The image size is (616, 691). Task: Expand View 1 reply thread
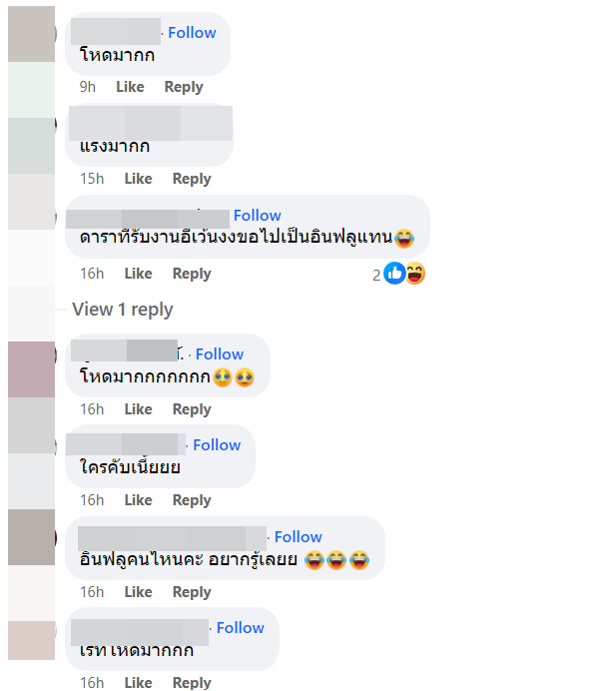click(x=123, y=310)
